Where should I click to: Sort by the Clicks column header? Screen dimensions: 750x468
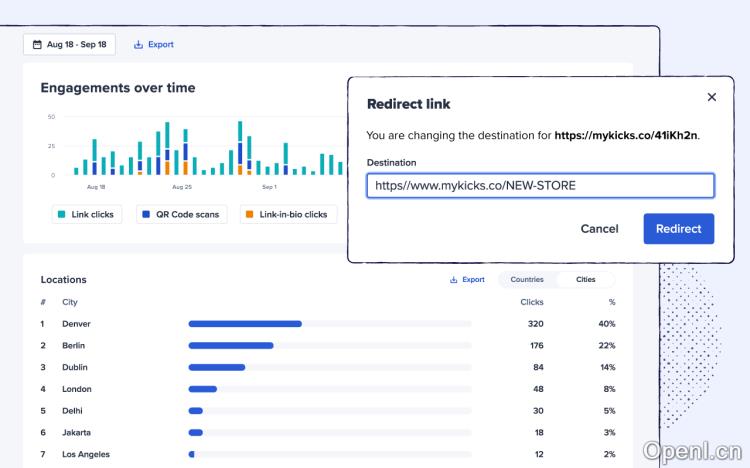[531, 302]
